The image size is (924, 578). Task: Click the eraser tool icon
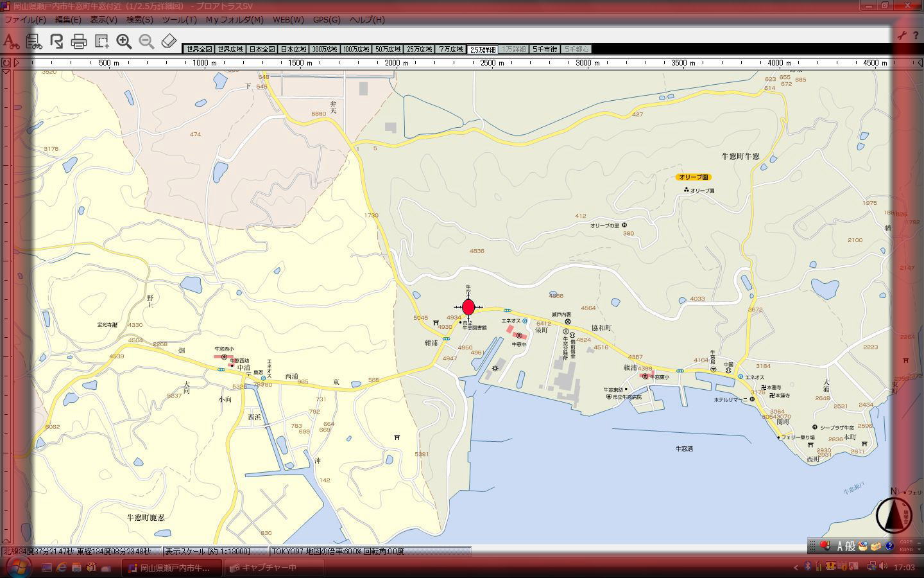point(169,41)
